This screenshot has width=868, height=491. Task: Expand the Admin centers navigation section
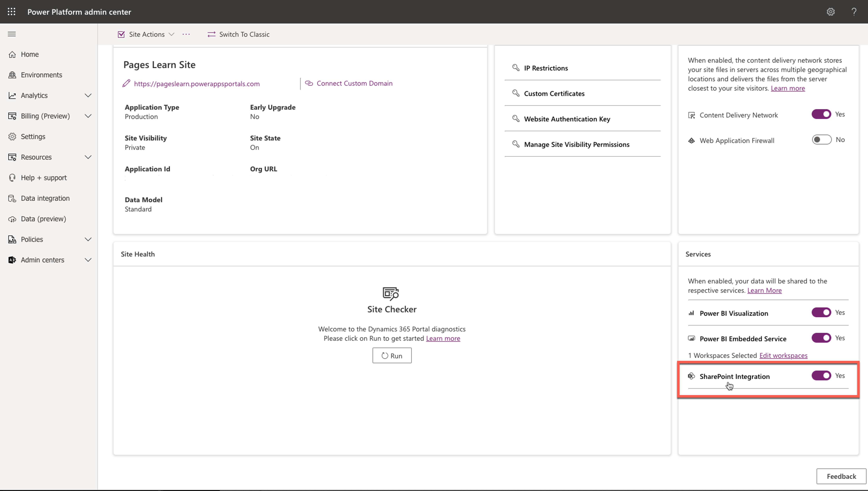click(x=88, y=260)
